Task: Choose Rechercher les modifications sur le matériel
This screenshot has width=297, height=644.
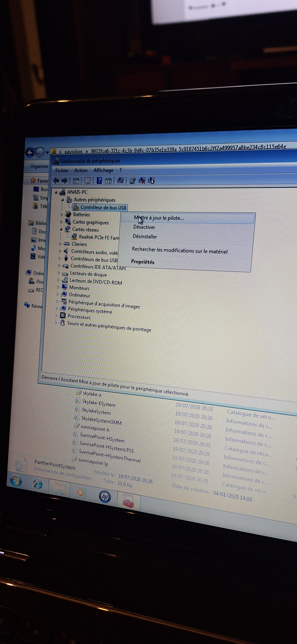Action: pyautogui.click(x=180, y=250)
